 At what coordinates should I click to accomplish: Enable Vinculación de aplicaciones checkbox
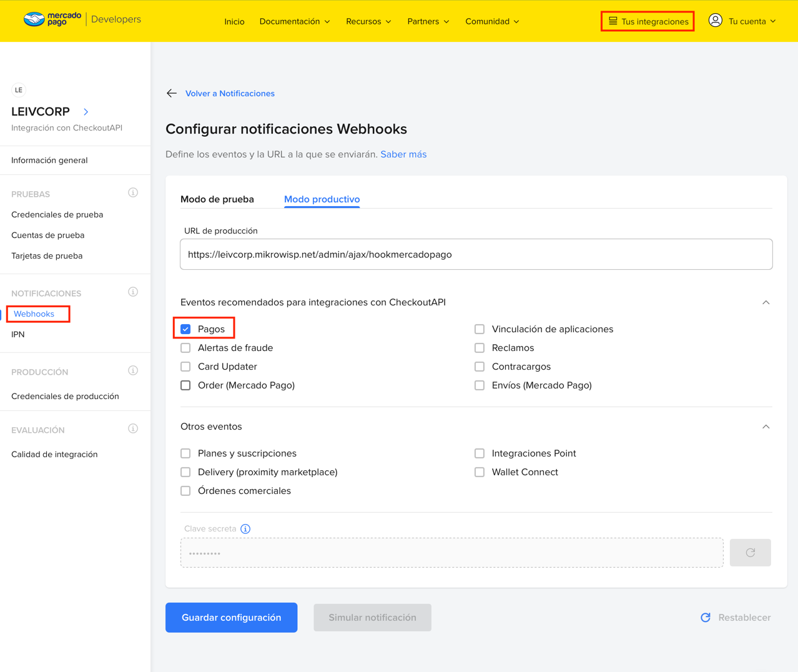pyautogui.click(x=480, y=329)
